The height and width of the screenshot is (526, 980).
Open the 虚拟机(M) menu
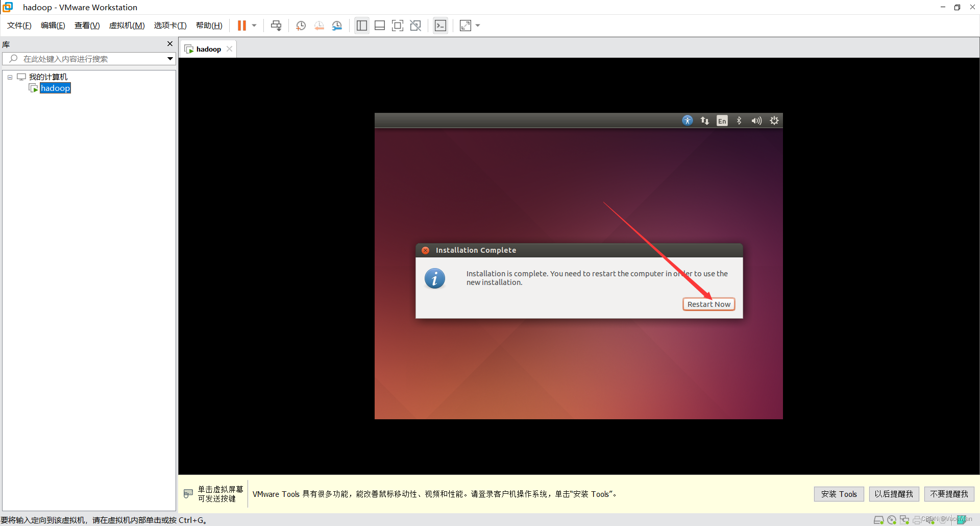pyautogui.click(x=127, y=25)
